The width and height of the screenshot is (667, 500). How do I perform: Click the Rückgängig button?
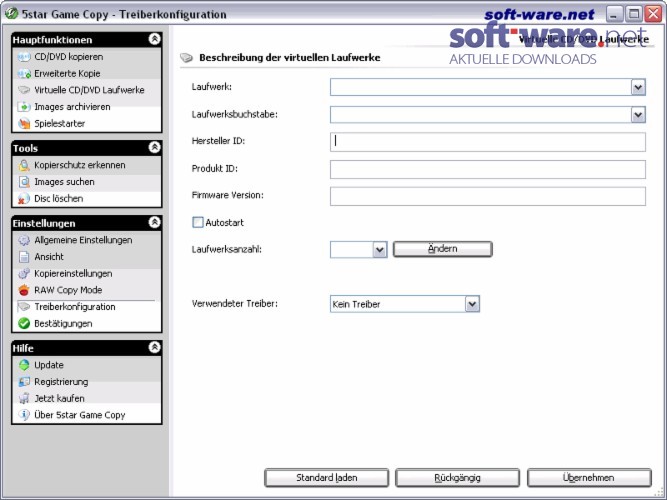pyautogui.click(x=457, y=478)
